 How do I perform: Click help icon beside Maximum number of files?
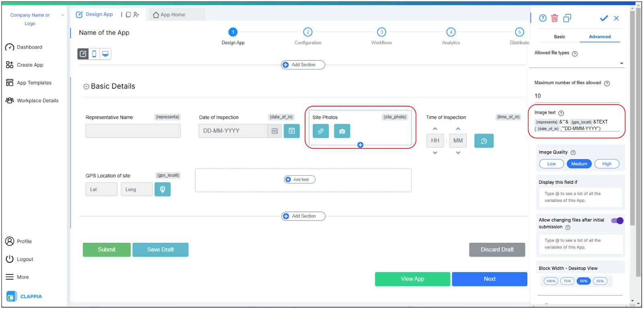pyautogui.click(x=607, y=84)
